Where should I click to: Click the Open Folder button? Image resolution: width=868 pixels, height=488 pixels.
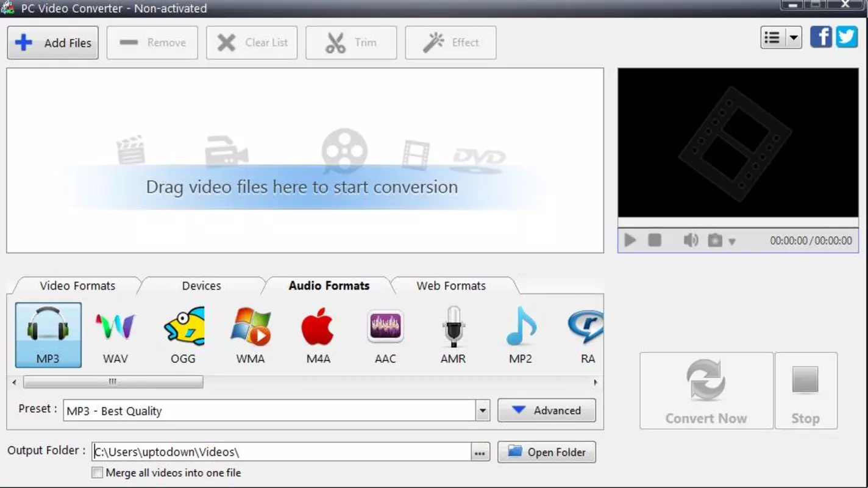click(x=547, y=452)
